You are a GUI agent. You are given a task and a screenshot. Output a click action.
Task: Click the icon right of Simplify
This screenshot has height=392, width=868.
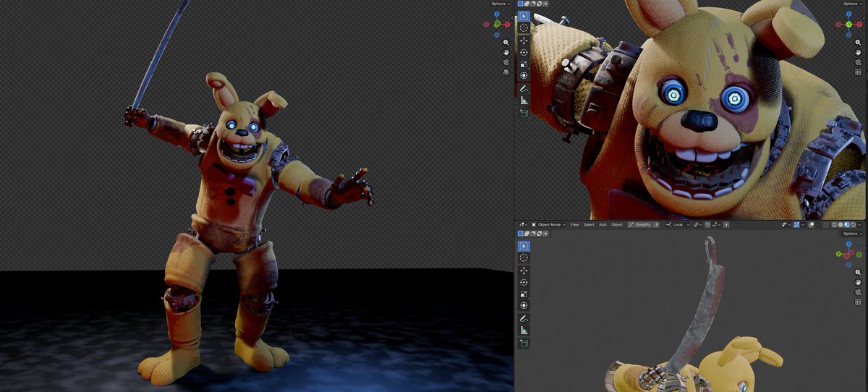coord(657,225)
